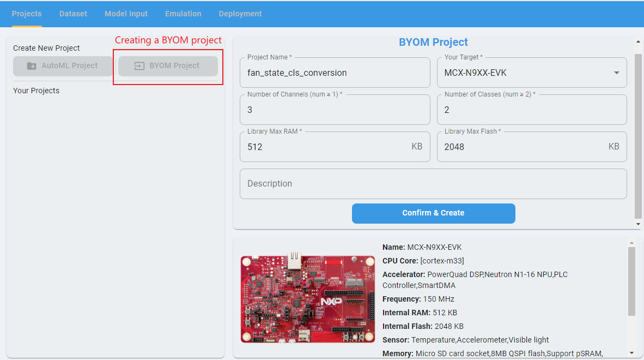644x360 pixels.
Task: Open the Your Target dropdown arrow
Action: [616, 73]
